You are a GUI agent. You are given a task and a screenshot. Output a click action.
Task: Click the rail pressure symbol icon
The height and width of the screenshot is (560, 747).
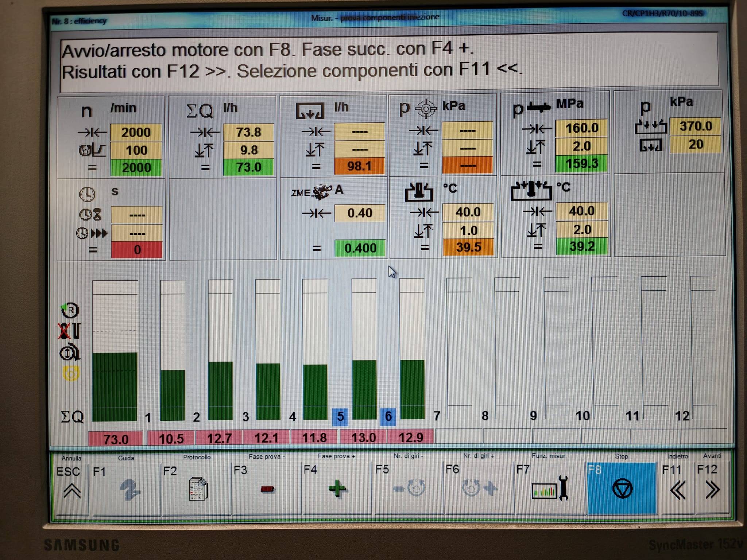pos(532,109)
